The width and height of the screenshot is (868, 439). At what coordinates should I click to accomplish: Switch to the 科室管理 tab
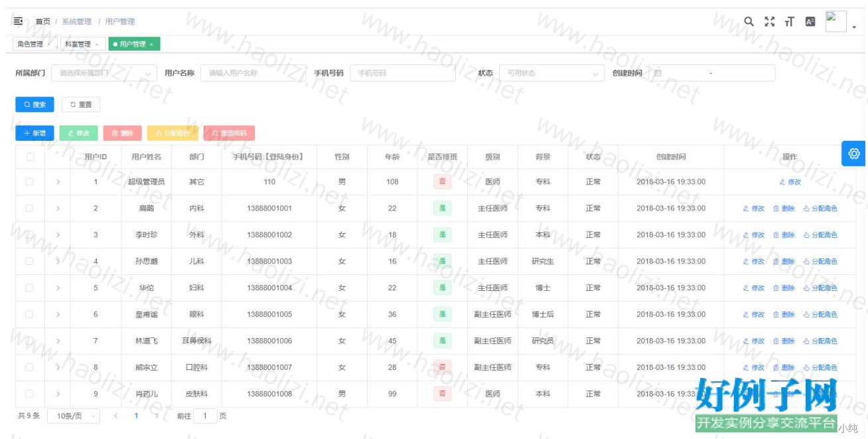point(77,44)
